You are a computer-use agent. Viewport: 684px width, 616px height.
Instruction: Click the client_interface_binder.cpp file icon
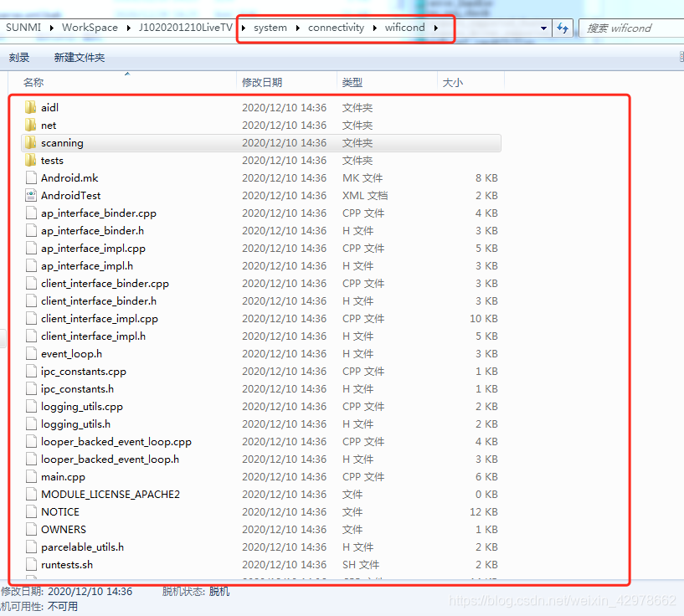coord(31,284)
